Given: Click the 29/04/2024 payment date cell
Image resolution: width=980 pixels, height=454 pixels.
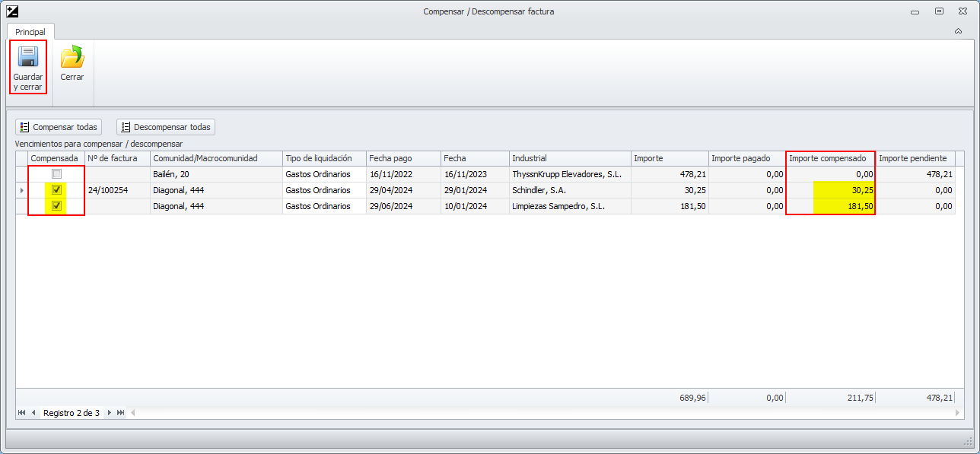Looking at the screenshot, I should (403, 190).
